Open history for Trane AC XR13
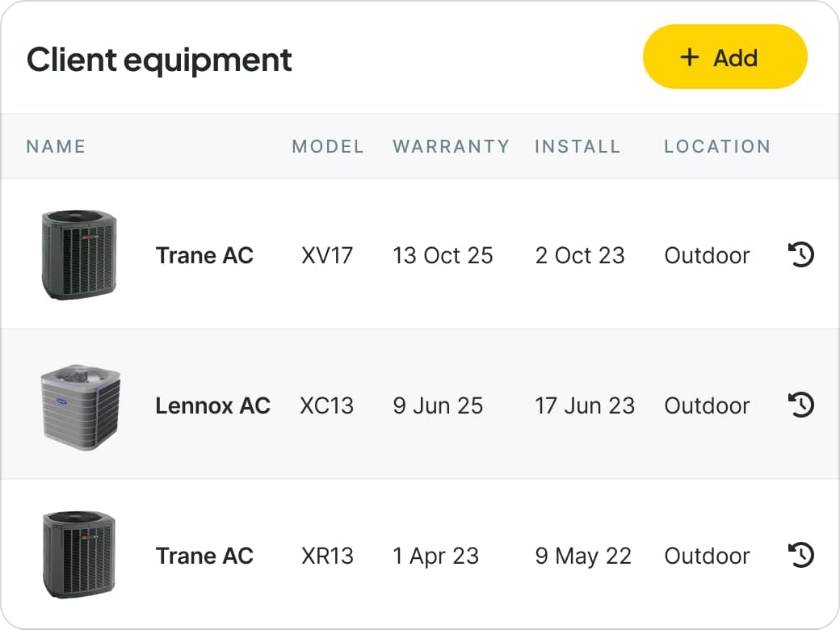Viewport: 840px width, 630px height. click(x=801, y=554)
